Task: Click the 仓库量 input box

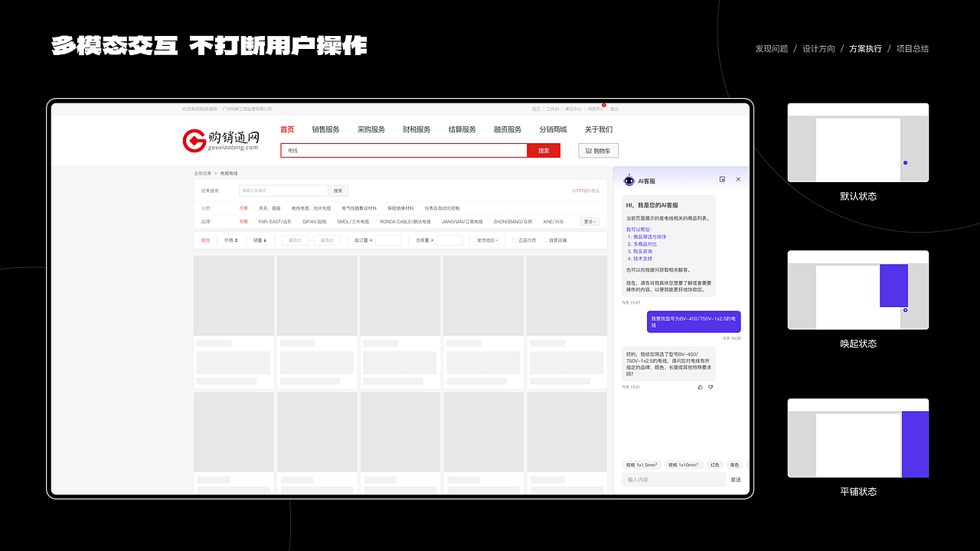Action: (449, 240)
